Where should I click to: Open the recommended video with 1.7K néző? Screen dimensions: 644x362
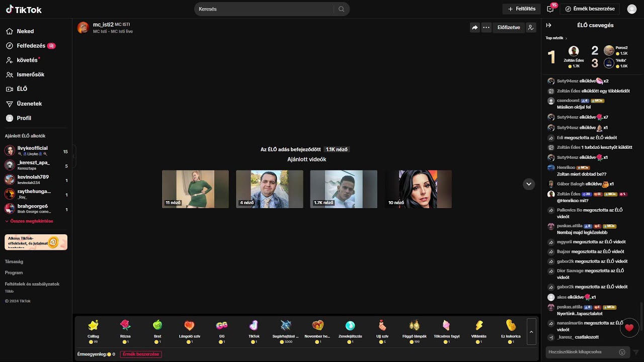coord(344,189)
